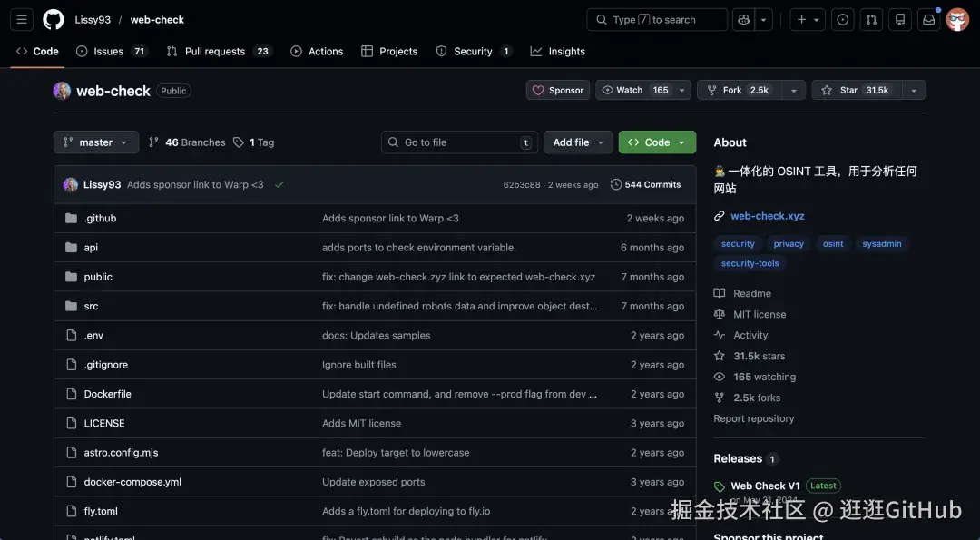Click the Go to file search field

[459, 142]
